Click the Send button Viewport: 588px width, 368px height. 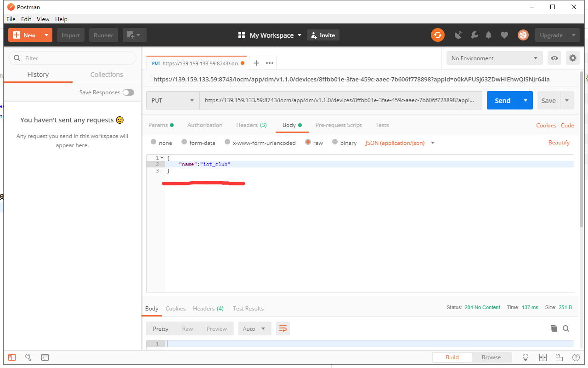[x=503, y=100]
